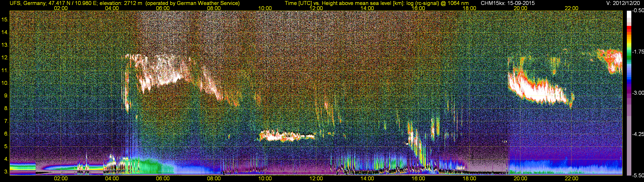
Task: Click the '18:00' label on the top time axis
Action: pos(469,8)
